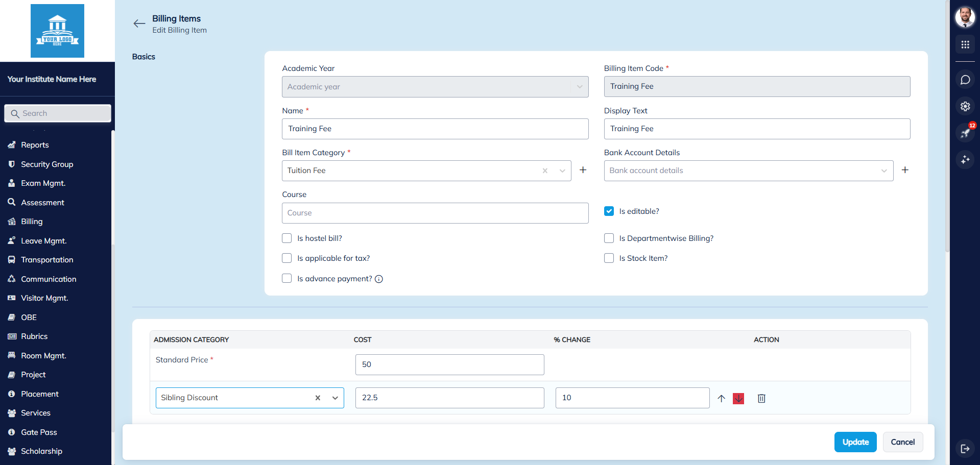Delete the Sibling Discount row
Screen dimensions: 980x465
coord(761,398)
